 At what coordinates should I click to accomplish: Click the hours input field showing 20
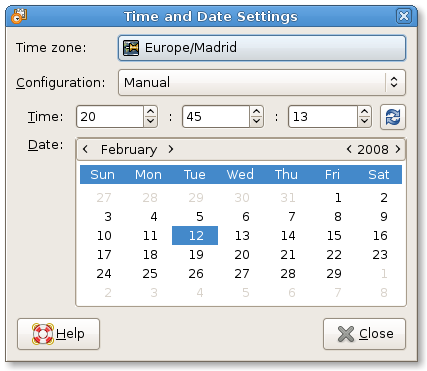[110, 117]
